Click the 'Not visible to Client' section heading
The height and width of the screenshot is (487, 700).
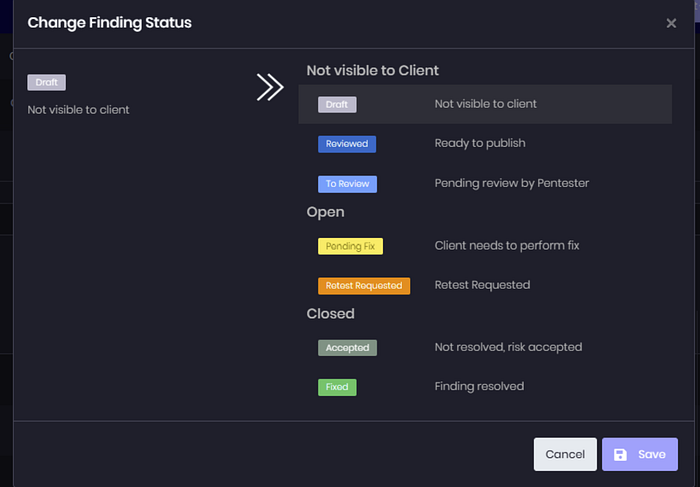point(372,71)
